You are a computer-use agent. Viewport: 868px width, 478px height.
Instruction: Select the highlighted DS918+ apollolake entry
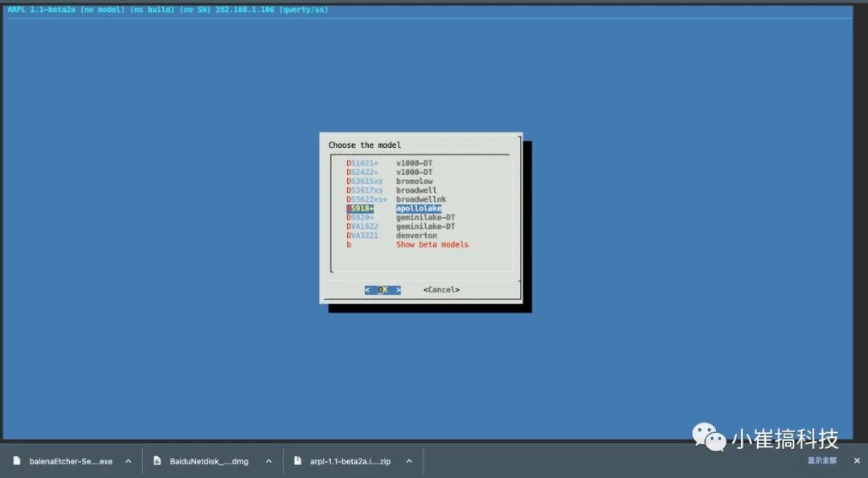click(394, 208)
